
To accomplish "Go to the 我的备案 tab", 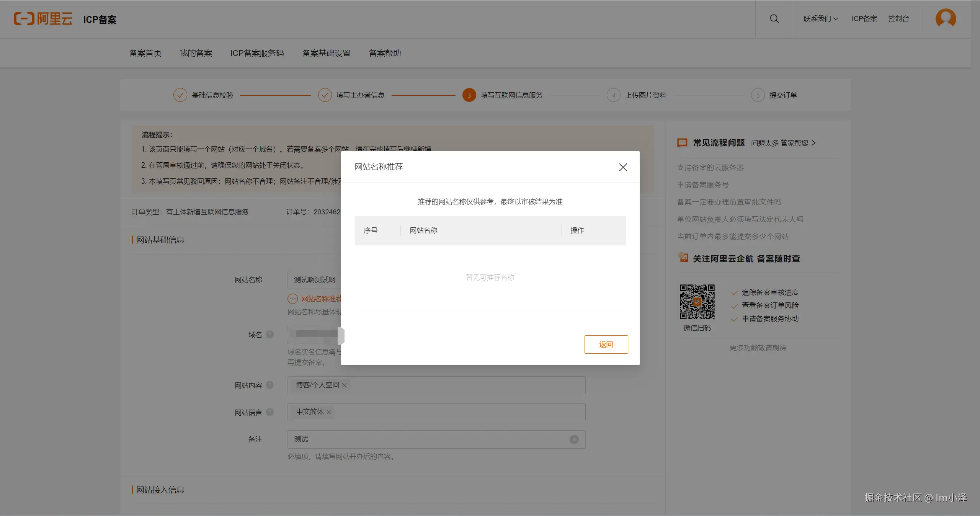I will 196,53.
